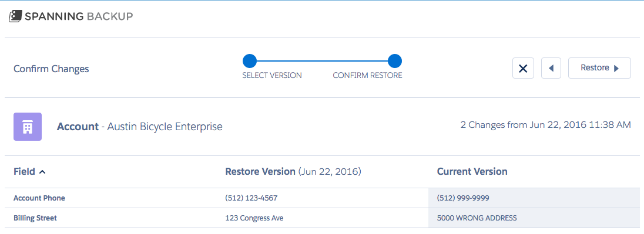Image resolution: width=644 pixels, height=234 pixels.
Task: Cancel the restore with the X button
Action: 523,68
